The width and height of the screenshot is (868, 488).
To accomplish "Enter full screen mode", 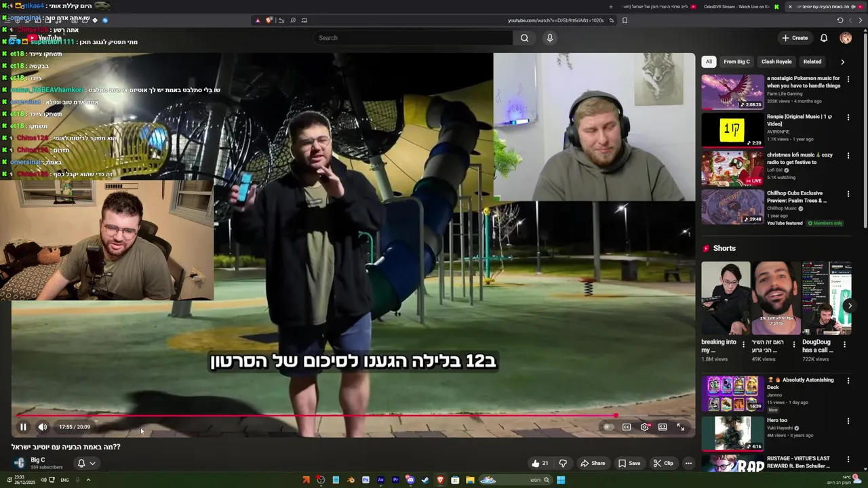I will (x=681, y=427).
